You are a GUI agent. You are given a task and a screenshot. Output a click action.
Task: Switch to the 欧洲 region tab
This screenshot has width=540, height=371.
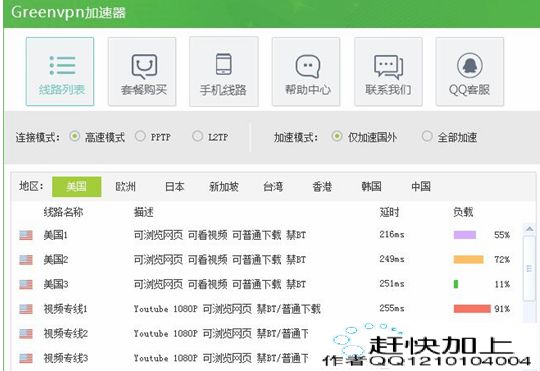click(126, 187)
